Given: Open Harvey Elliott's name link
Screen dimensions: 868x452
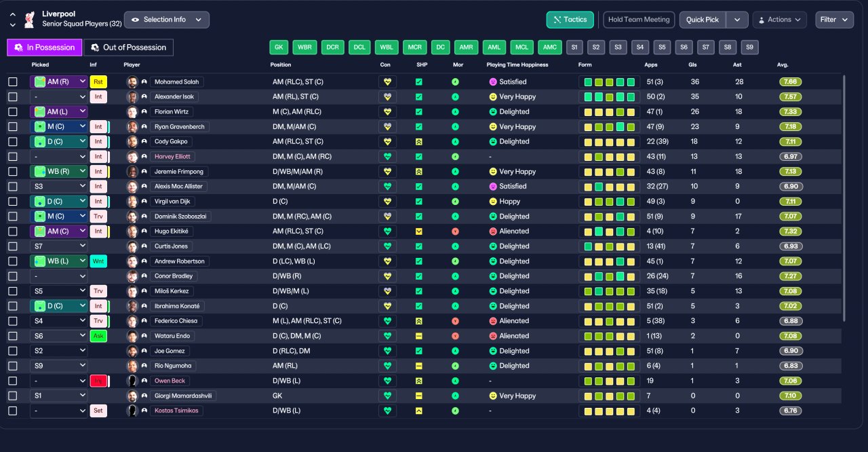Looking at the screenshot, I should [x=172, y=157].
